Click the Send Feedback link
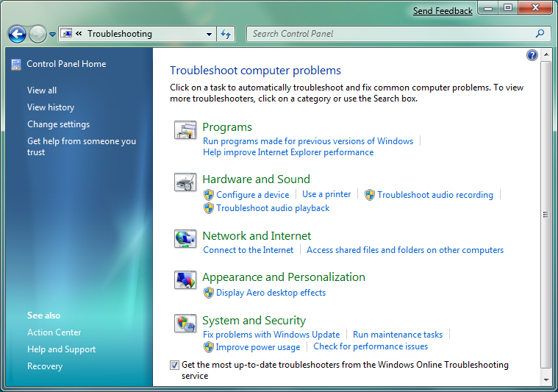 click(x=443, y=11)
